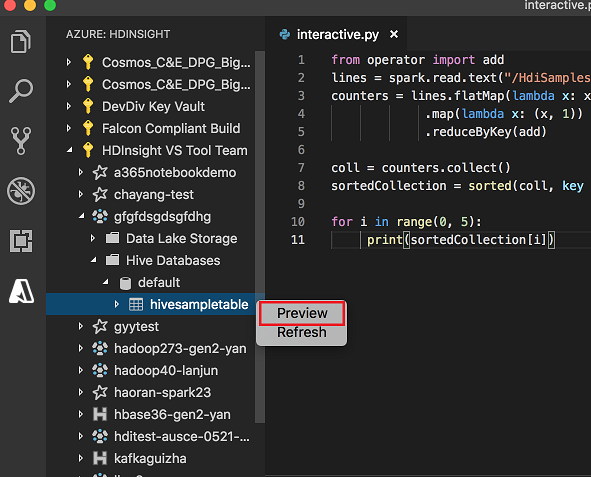Collapse HDInsight VS Tool Team node arrow

pos(69,150)
